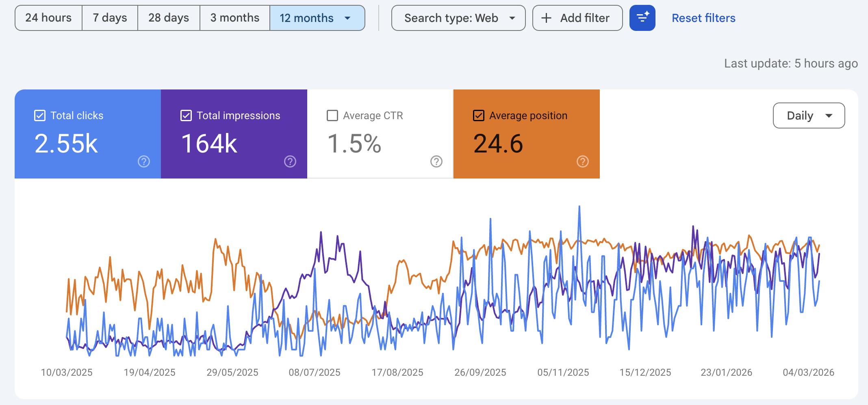The image size is (868, 405).
Task: Click the 29/05/2025 axis date label
Action: 232,372
